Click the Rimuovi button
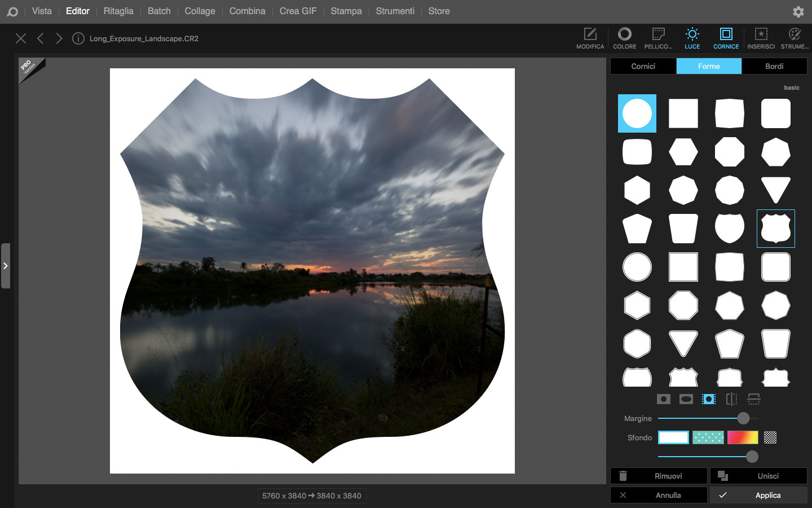Image resolution: width=812 pixels, height=508 pixels. pyautogui.click(x=659, y=476)
